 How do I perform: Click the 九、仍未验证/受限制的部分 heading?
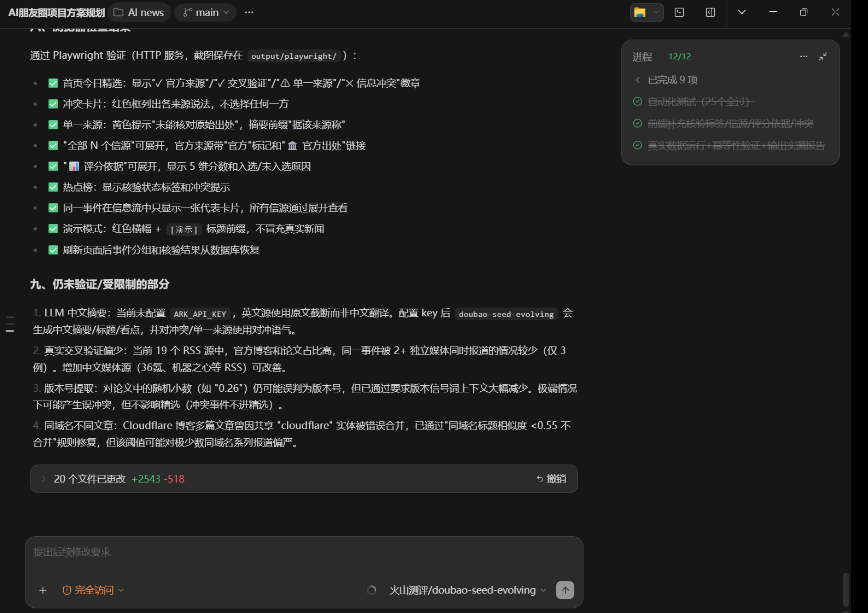tap(99, 284)
